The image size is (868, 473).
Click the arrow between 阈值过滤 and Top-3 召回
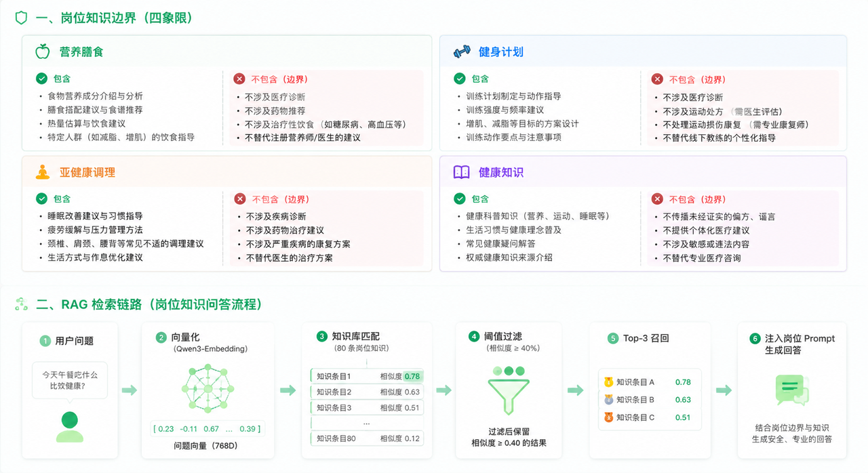tap(575, 390)
